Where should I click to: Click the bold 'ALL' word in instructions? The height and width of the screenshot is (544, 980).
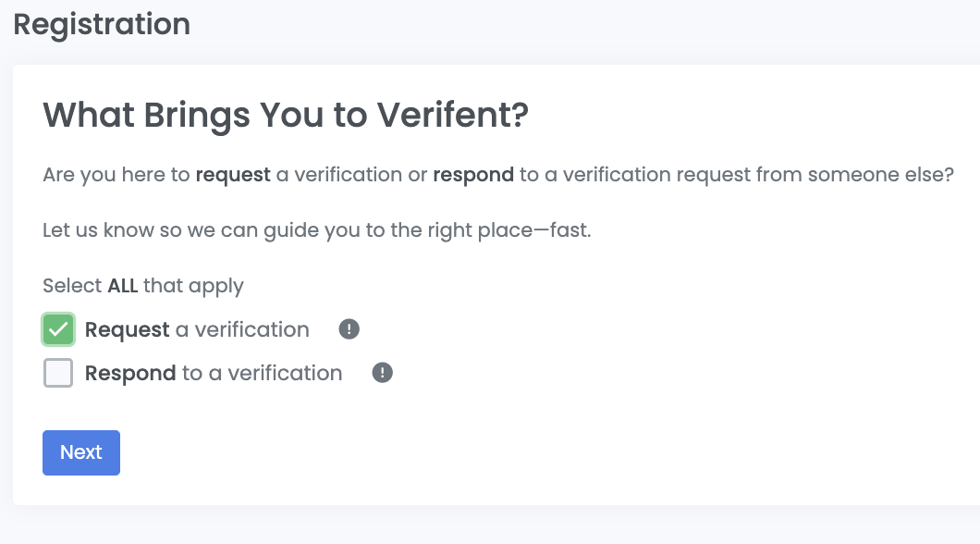coord(123,286)
